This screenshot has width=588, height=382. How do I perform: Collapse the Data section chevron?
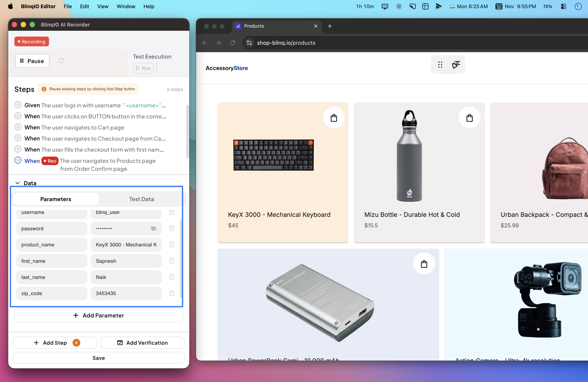17,183
